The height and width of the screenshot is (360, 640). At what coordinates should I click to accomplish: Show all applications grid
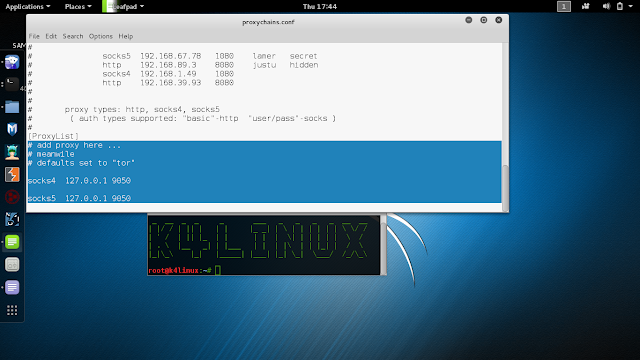[x=12, y=310]
